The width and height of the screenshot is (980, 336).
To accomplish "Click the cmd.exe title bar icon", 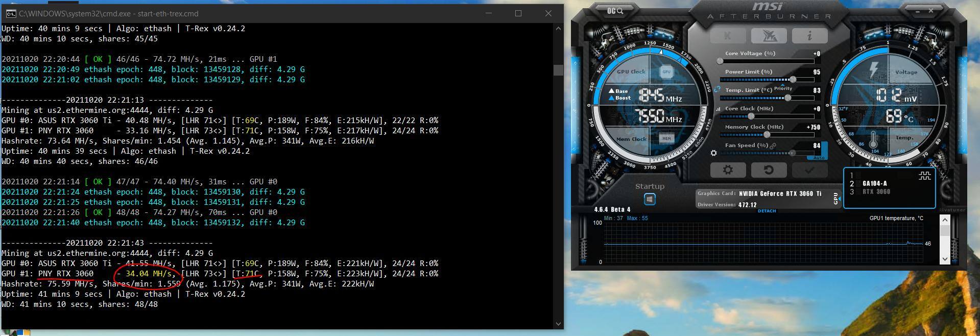I will pyautogui.click(x=10, y=14).
